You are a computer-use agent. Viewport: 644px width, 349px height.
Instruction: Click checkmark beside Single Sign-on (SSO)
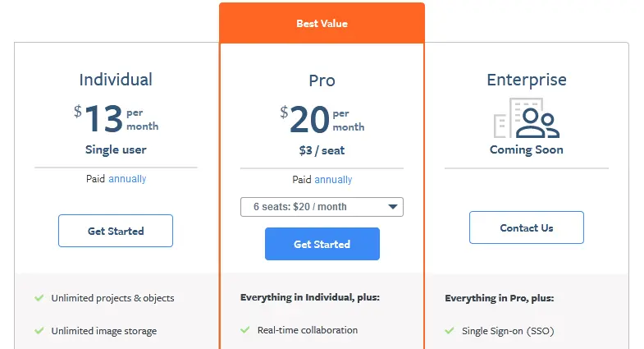[x=449, y=331]
